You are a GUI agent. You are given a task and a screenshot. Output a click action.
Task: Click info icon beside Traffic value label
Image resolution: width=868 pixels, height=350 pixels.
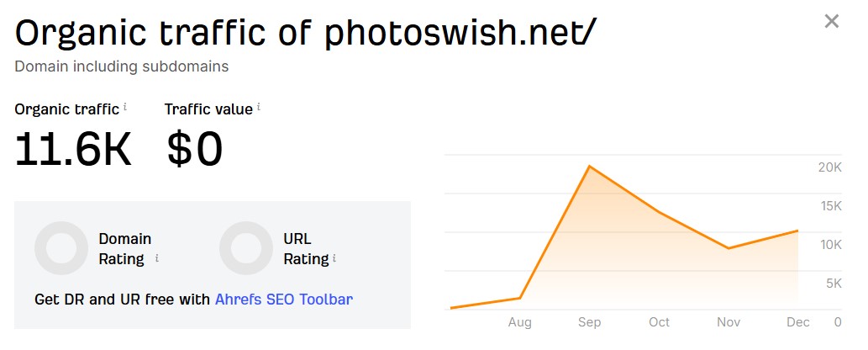click(x=259, y=107)
